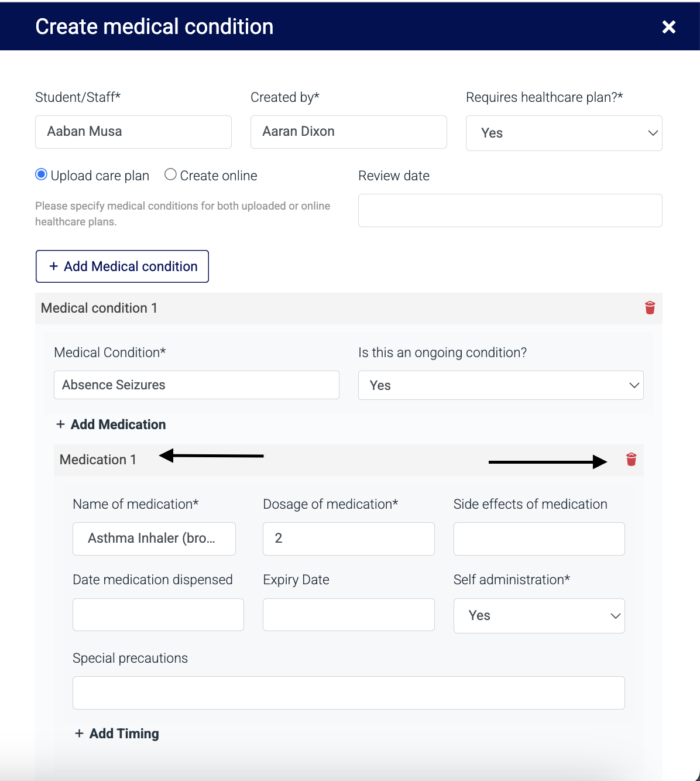Delete Medical condition 1 with trash icon
Viewport: 700px width, 781px height.
click(650, 308)
